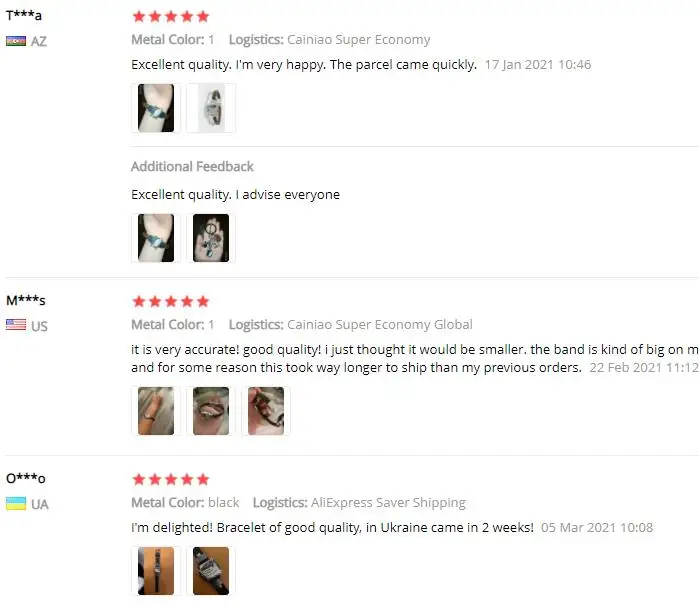Click the Additional Feedback heading

pos(192,166)
